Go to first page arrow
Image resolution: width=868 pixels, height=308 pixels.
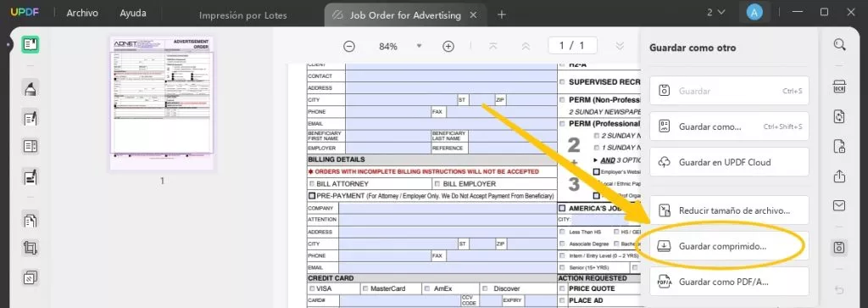click(x=492, y=47)
